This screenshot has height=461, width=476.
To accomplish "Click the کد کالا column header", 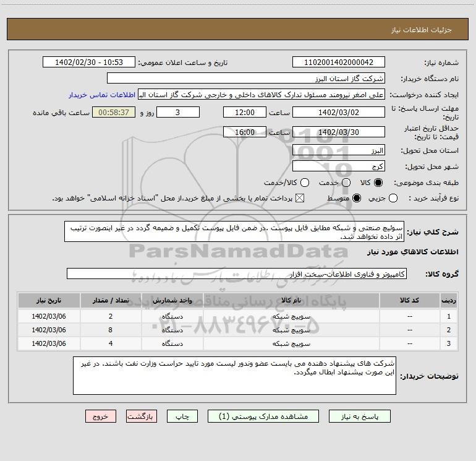I will (409, 301).
